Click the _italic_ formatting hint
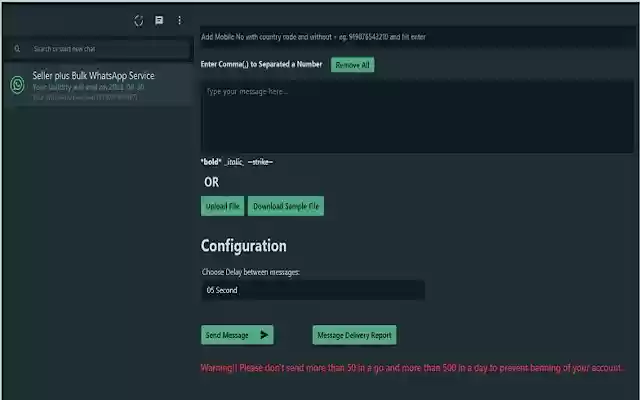The height and width of the screenshot is (400, 640). [235, 162]
